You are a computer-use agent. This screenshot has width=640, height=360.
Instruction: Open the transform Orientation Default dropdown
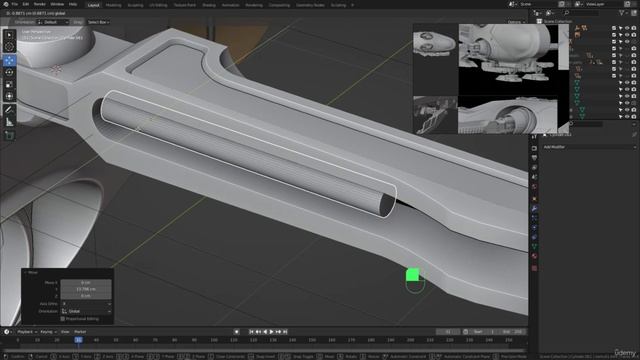[53, 22]
